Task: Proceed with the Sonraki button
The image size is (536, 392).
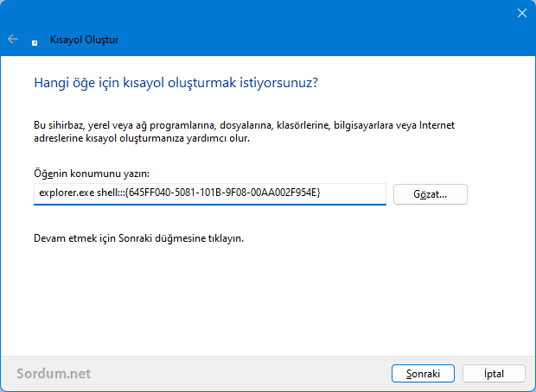Action: (x=423, y=374)
